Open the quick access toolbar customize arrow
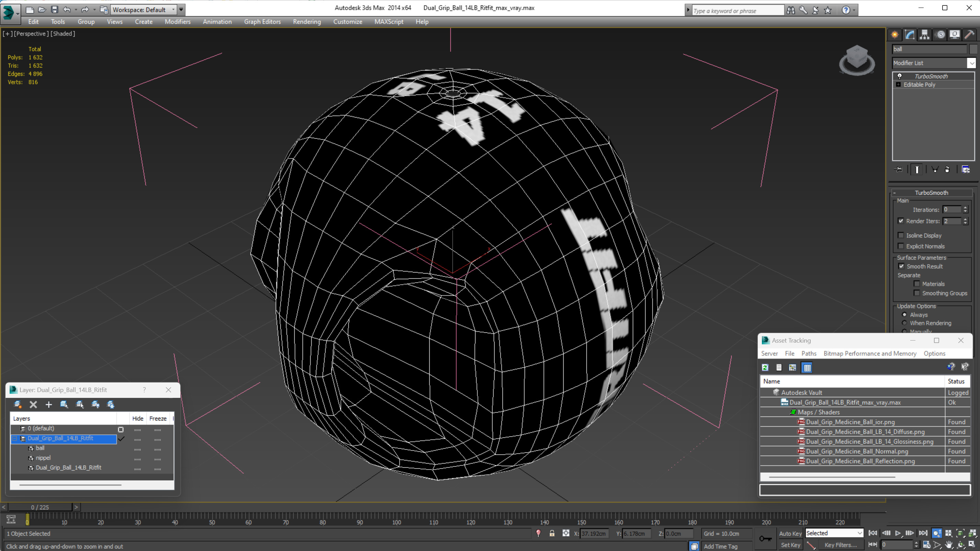 coord(181,10)
